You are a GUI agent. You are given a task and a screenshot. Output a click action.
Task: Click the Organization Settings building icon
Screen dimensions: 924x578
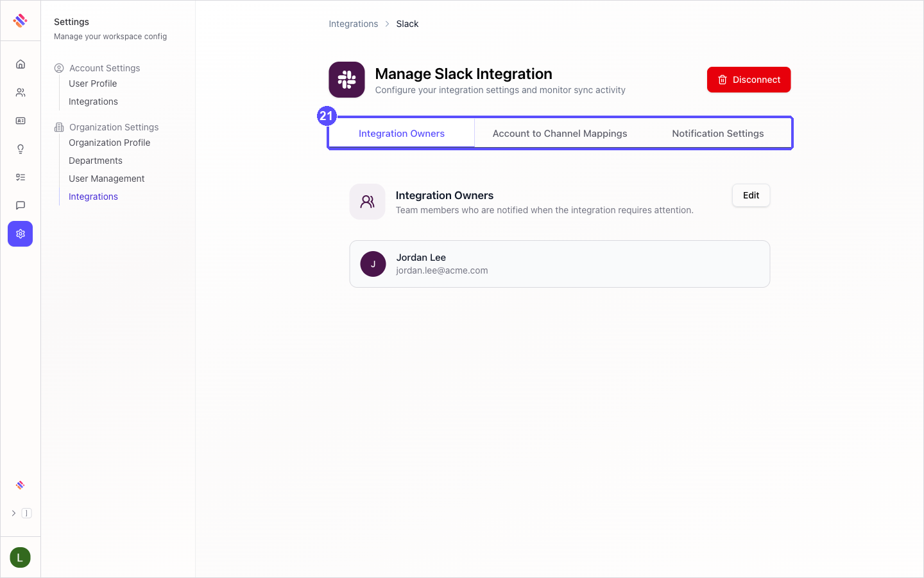coord(59,127)
